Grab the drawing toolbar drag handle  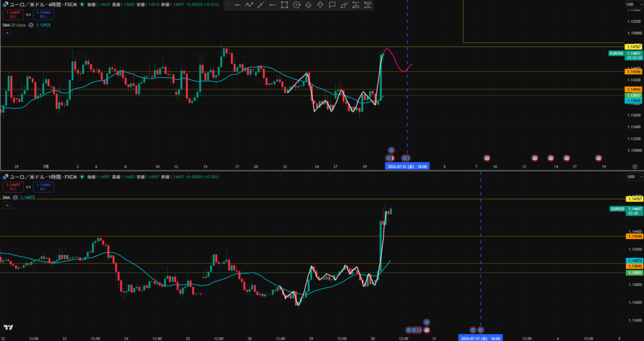tap(227, 5)
